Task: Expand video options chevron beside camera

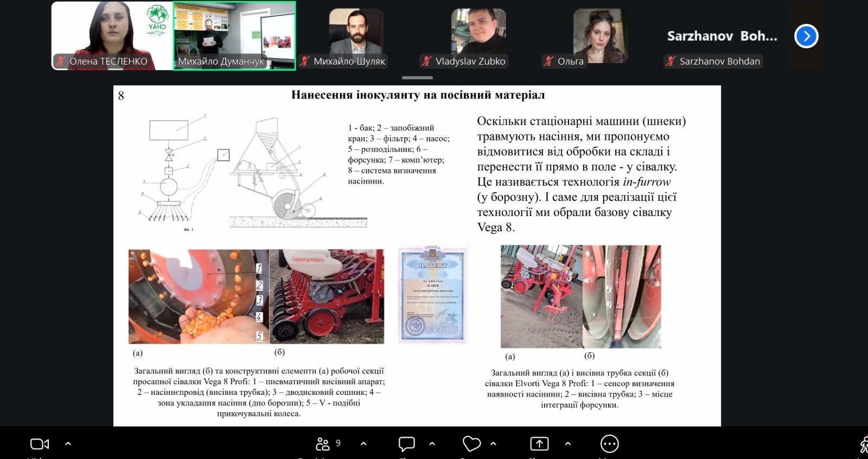Action: (68, 444)
